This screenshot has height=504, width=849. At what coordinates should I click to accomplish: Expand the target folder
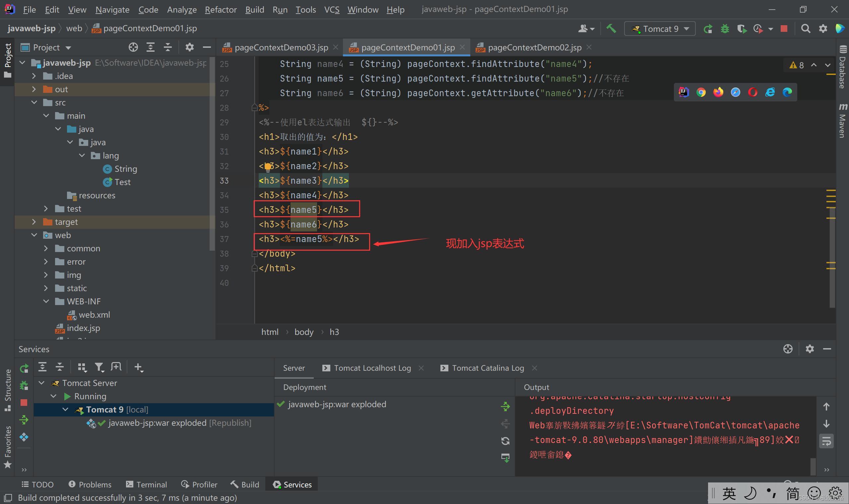(x=34, y=221)
